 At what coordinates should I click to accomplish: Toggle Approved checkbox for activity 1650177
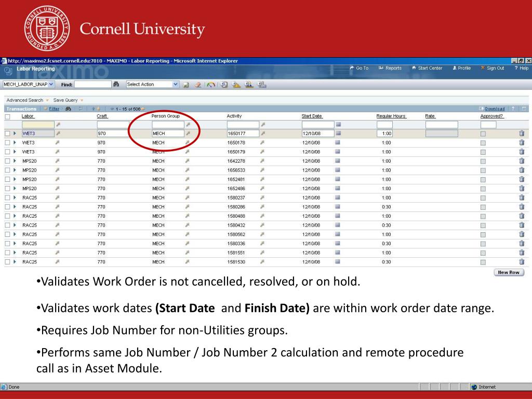pyautogui.click(x=483, y=134)
